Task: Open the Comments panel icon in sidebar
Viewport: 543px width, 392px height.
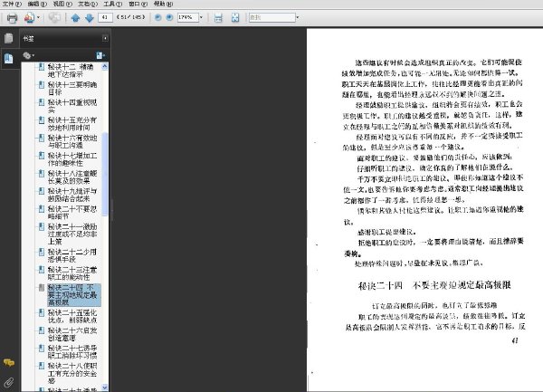Action: point(9,362)
